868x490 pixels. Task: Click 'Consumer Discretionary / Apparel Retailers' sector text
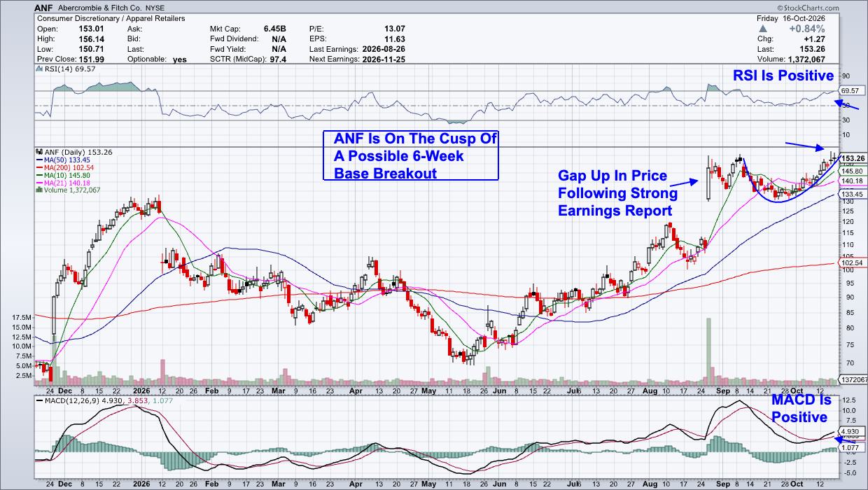113,17
